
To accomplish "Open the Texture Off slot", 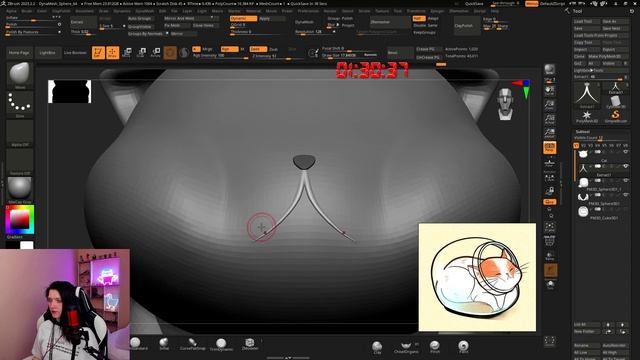I will click(x=20, y=161).
